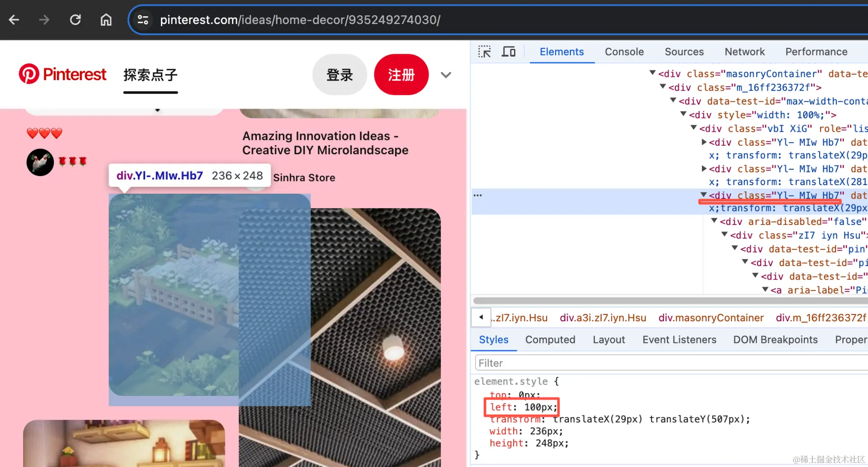Click the three roses username text
The width and height of the screenshot is (868, 467).
(72, 162)
